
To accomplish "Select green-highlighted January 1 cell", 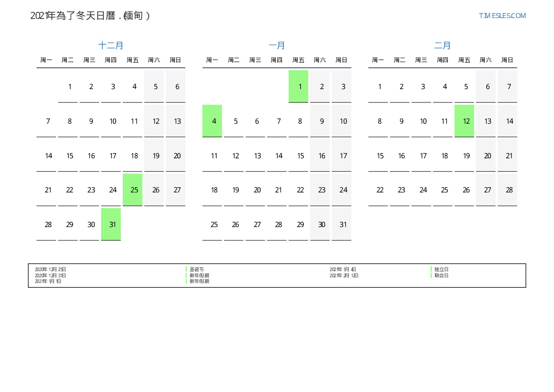I will click(x=299, y=86).
